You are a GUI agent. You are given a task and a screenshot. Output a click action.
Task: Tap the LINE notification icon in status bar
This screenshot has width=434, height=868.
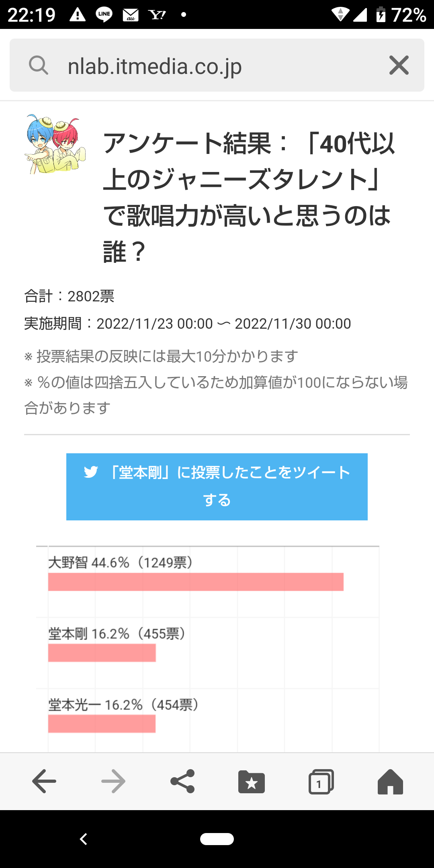[104, 14]
